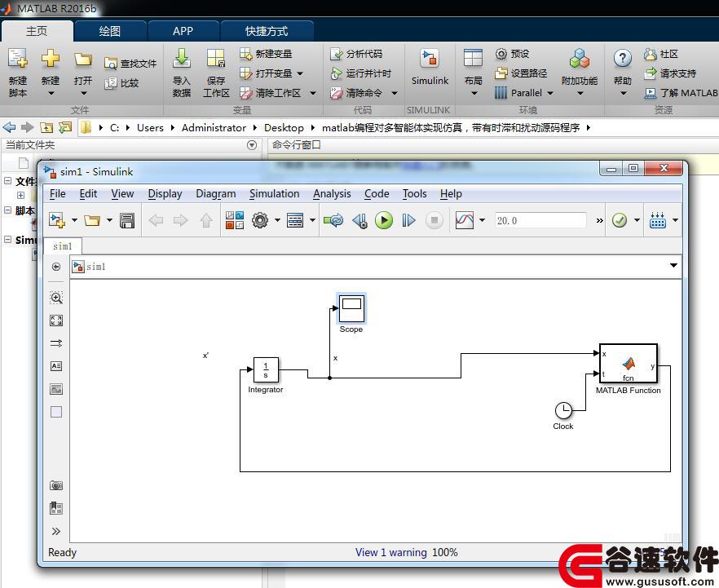Open the Analysis menu in Simulink
The width and height of the screenshot is (719, 588).
pos(332,194)
